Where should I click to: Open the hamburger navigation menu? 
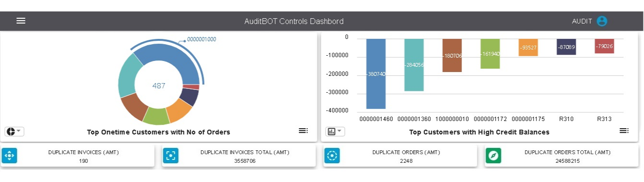click(x=21, y=21)
